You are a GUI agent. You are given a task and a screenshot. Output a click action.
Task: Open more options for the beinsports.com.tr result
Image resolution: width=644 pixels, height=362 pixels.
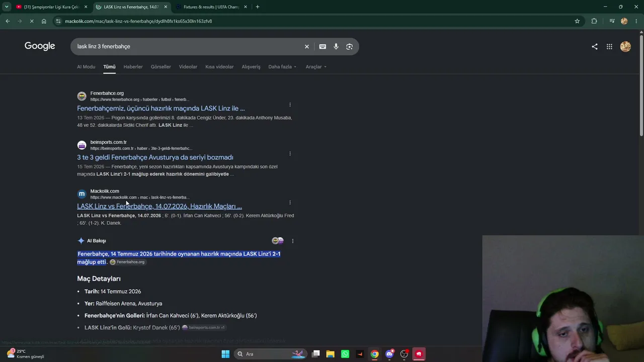pos(290,153)
